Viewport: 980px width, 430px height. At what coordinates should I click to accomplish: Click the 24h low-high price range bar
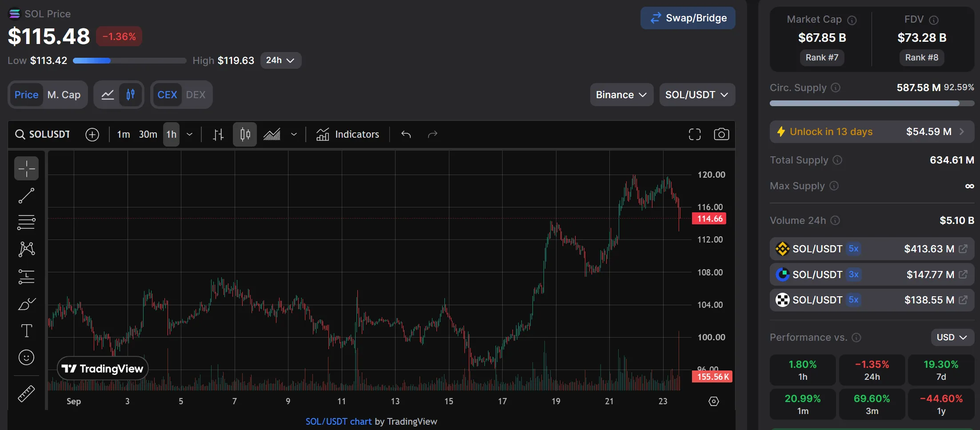[x=130, y=60]
